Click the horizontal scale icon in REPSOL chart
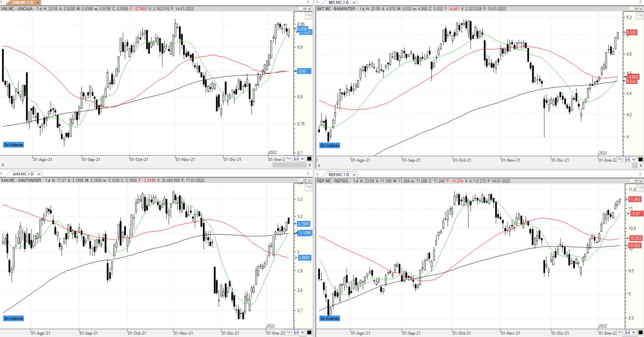Image resolution: width=644 pixels, height=337 pixels. pyautogui.click(x=627, y=332)
